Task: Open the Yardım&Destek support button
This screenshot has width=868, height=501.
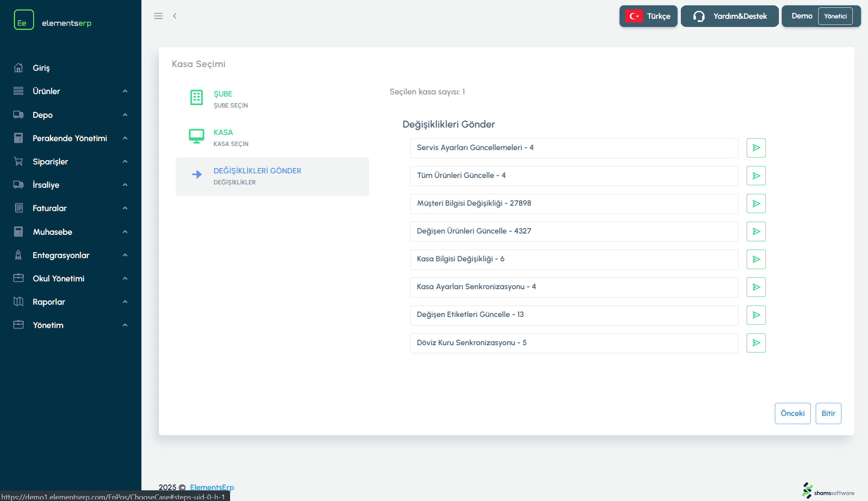Action: 729,16
